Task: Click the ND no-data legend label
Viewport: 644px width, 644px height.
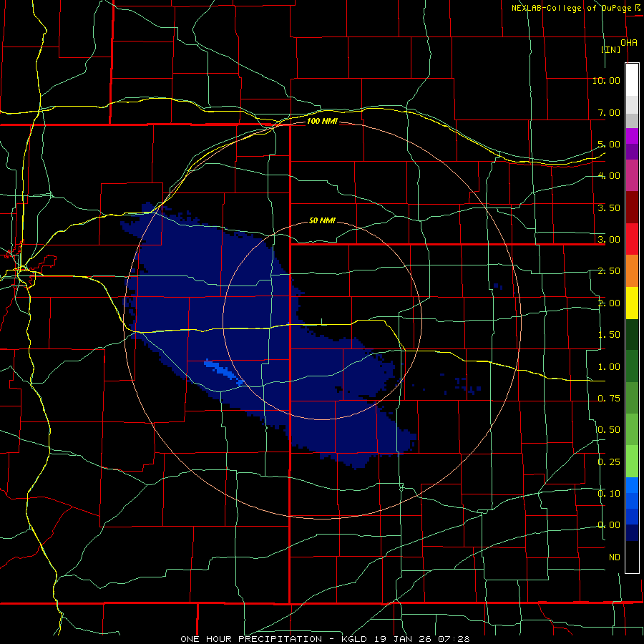Action: (x=615, y=557)
